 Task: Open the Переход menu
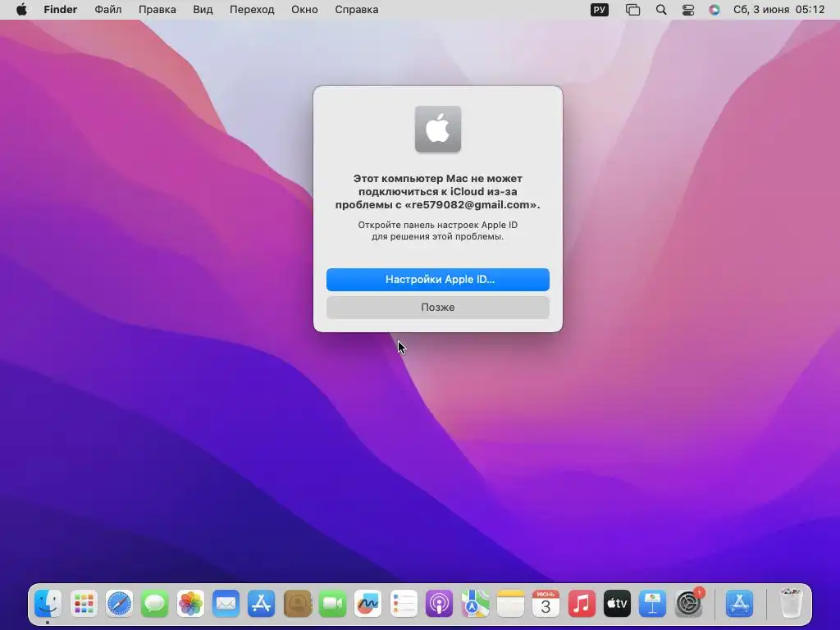coord(252,10)
